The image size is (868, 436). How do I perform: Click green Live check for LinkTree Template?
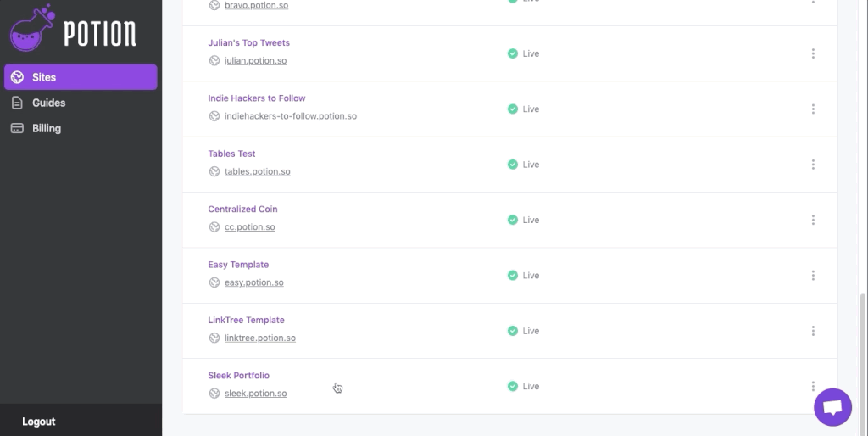[x=513, y=331]
